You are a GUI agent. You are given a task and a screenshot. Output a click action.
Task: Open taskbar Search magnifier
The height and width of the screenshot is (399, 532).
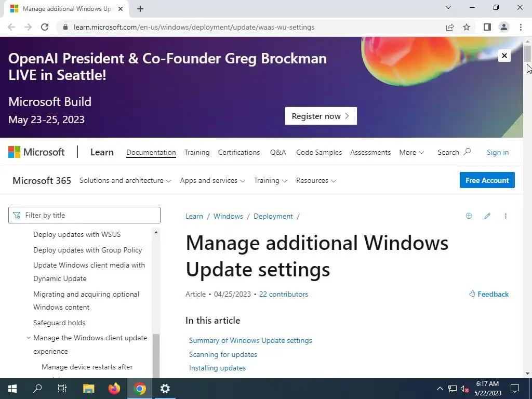[37, 389]
